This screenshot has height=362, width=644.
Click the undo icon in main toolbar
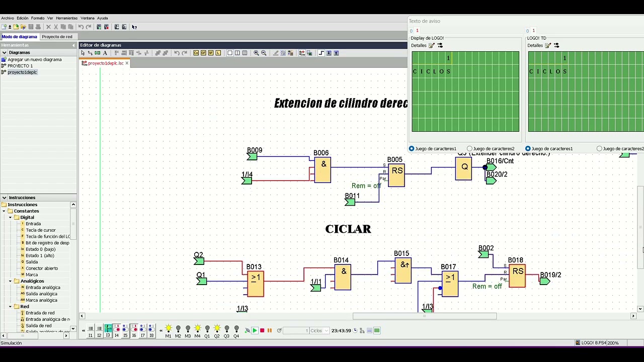pyautogui.click(x=80, y=27)
